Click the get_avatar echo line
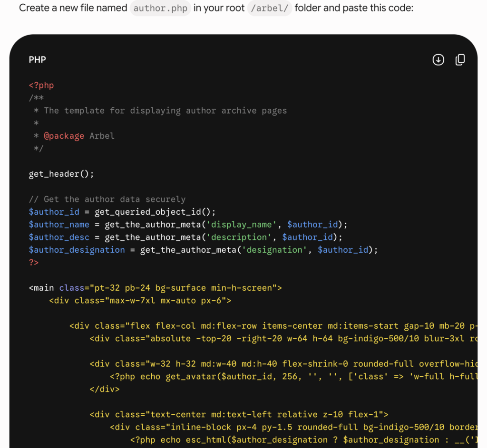This screenshot has width=487, height=448. pyautogui.click(x=294, y=377)
